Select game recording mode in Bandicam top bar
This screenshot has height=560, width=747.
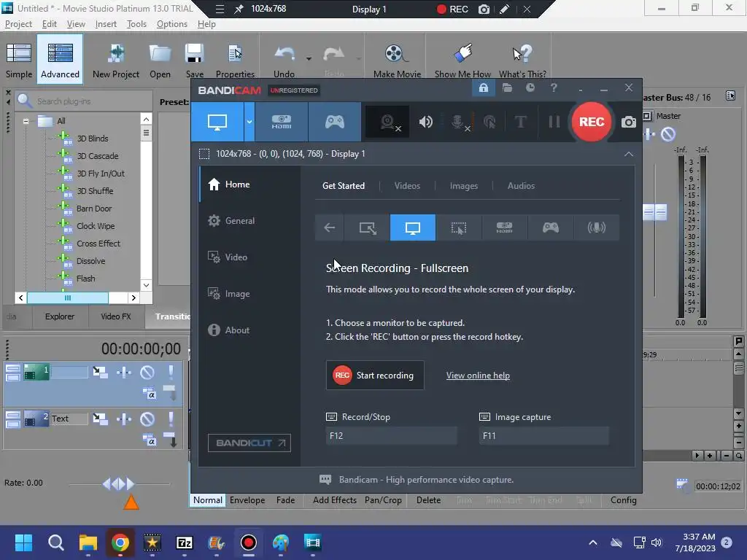(x=335, y=122)
